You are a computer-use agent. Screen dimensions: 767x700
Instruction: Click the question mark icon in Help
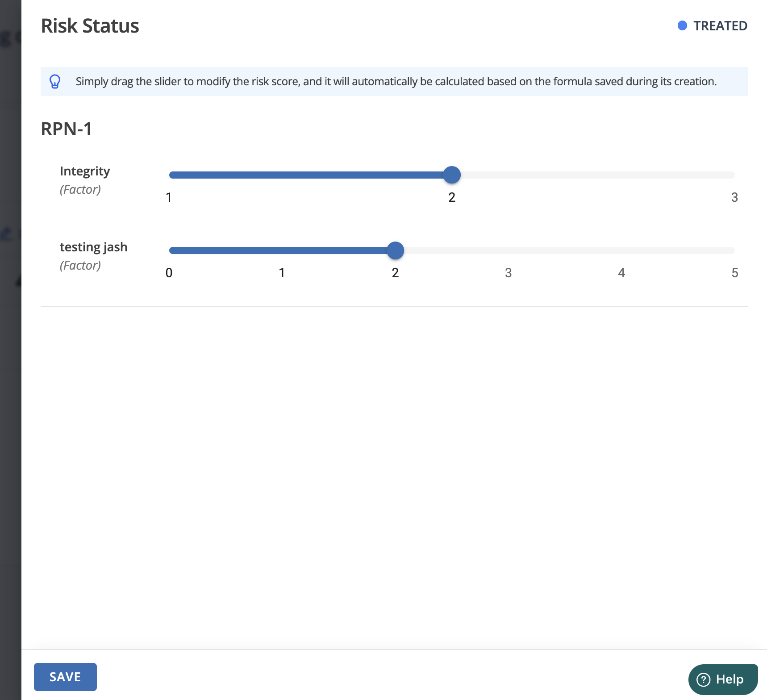[x=703, y=679]
